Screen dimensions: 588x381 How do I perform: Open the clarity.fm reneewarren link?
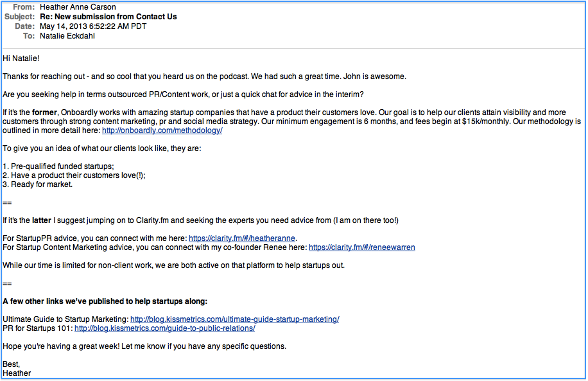(x=362, y=247)
